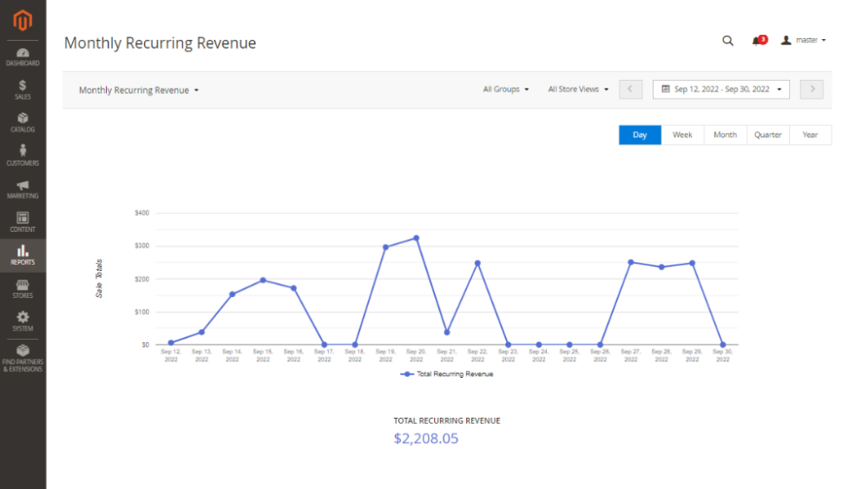Click the Sep 15 data point
Image resolution: width=868 pixels, height=489 pixels.
pos(263,281)
